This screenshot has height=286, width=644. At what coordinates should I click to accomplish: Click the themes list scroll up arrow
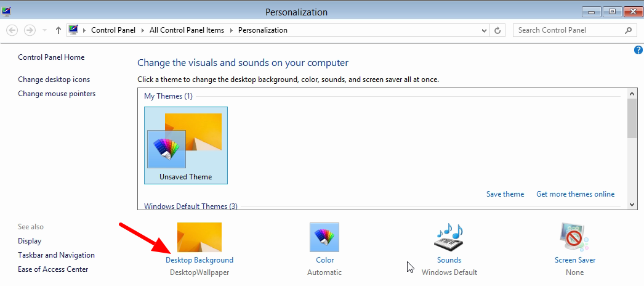[632, 94]
